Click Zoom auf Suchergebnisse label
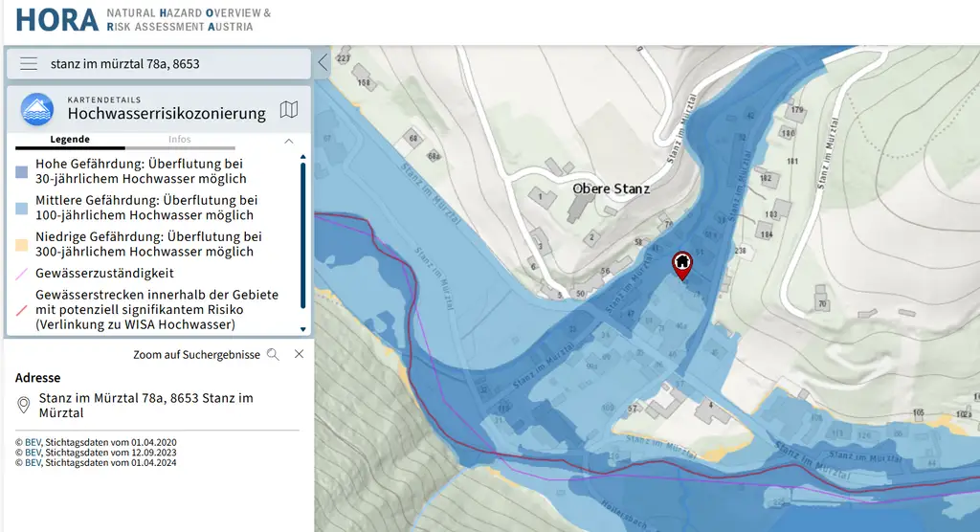 [196, 354]
